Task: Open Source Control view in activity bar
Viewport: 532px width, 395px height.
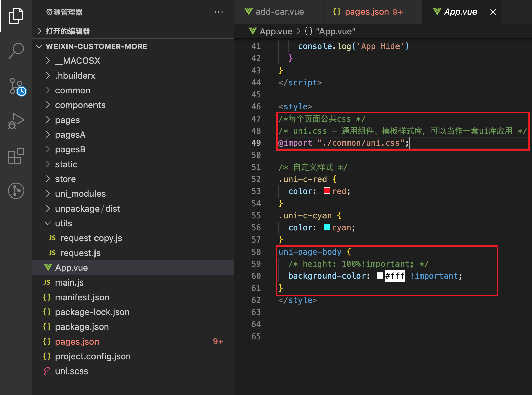Action: tap(17, 87)
